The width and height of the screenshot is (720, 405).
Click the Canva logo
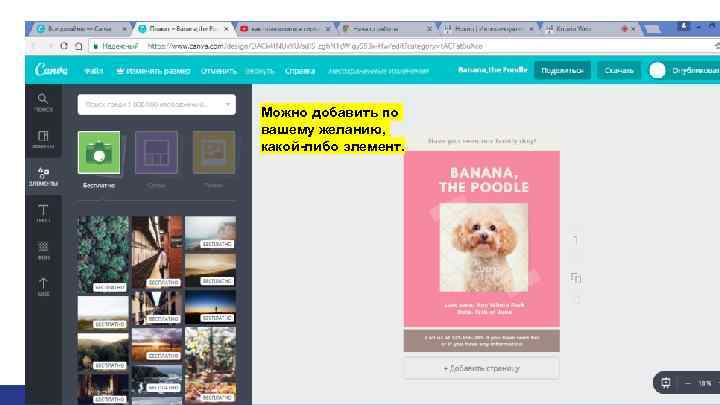click(x=51, y=70)
